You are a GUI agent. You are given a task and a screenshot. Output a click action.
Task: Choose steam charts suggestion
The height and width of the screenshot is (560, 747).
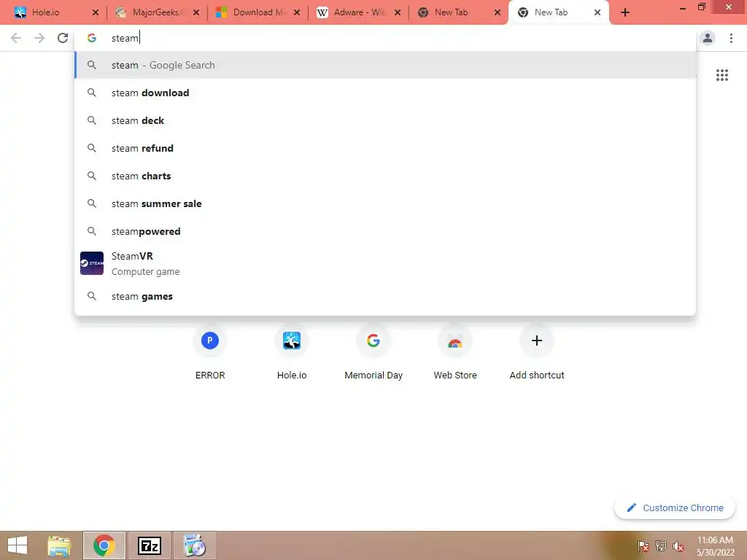(x=385, y=176)
